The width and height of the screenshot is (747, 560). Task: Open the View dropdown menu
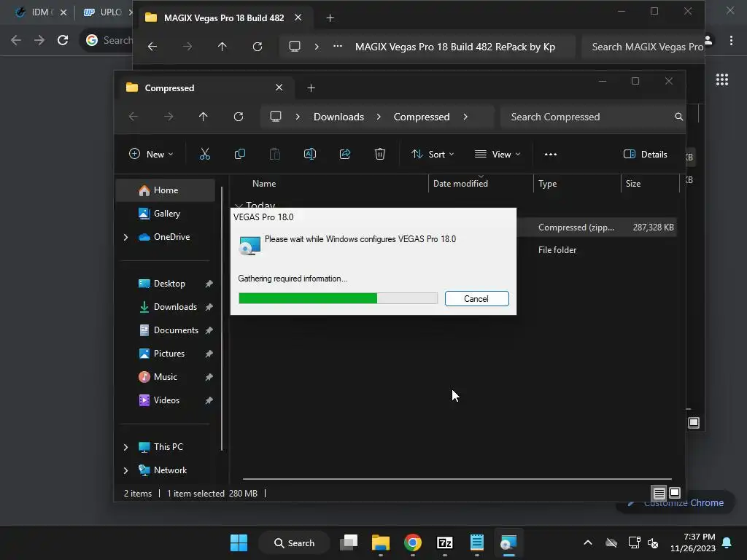point(498,155)
